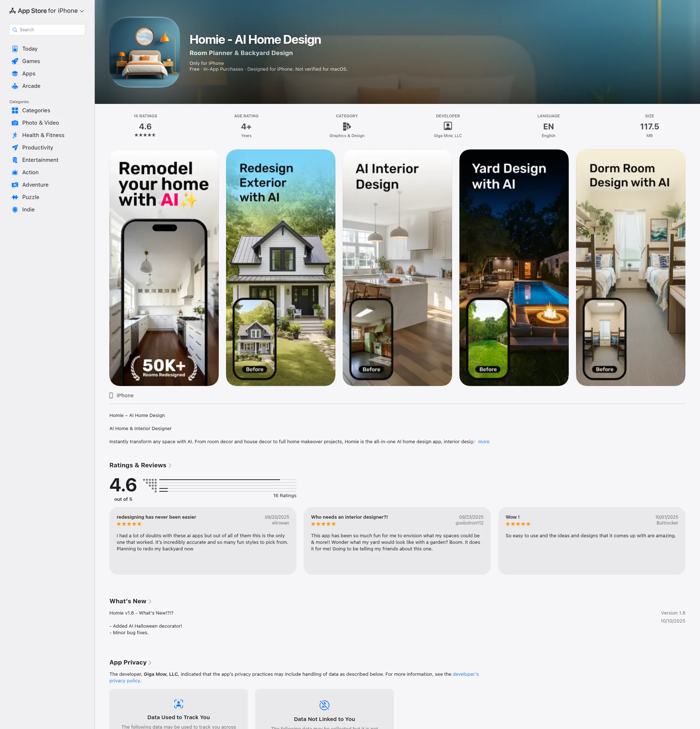The image size is (700, 729).
Task: Open the 'Redesign Exterior with AI' screenshot
Action: click(x=281, y=268)
